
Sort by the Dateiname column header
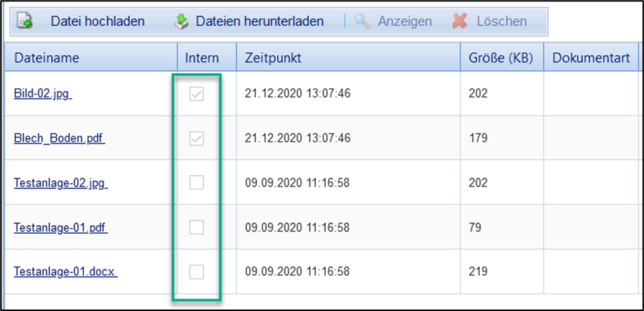tap(47, 57)
